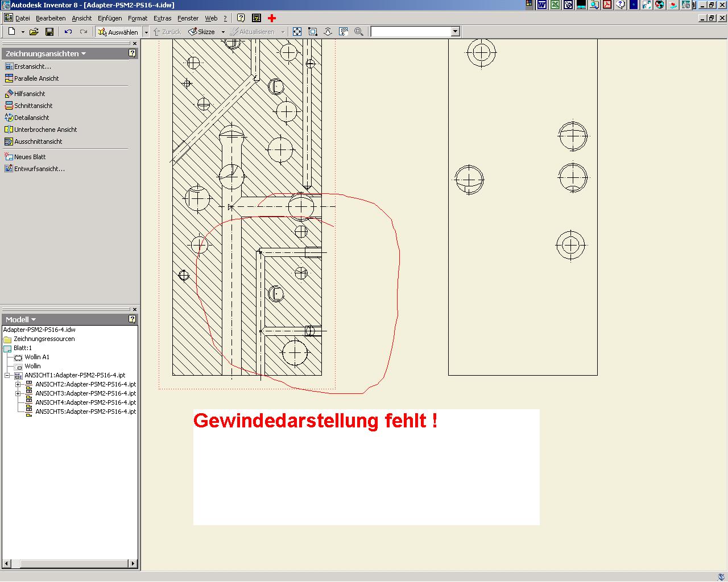728x582 pixels.
Task: Select the Detailansicht tool
Action: [31, 118]
